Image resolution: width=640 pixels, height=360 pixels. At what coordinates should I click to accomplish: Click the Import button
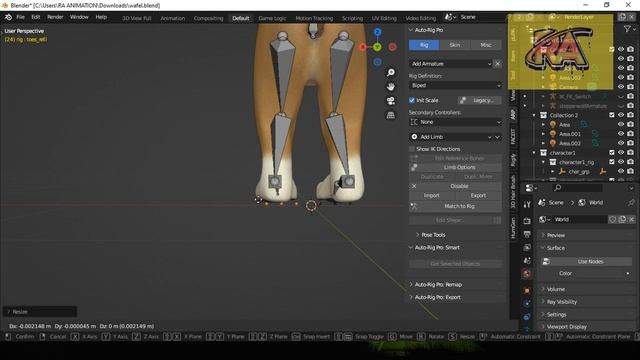432,196
